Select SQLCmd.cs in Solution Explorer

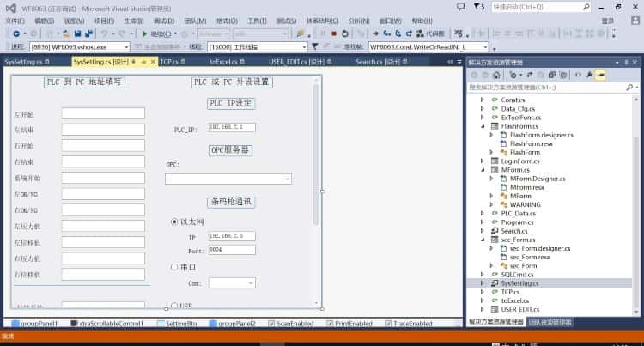(x=517, y=275)
